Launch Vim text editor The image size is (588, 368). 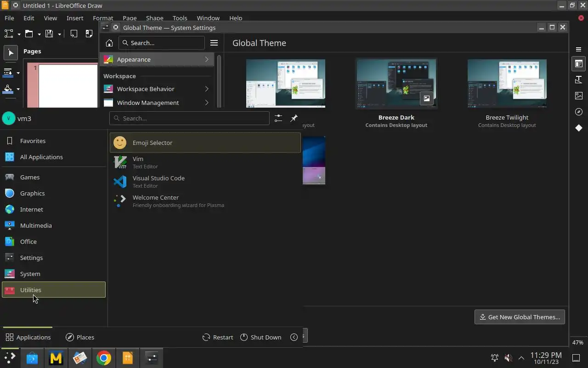click(205, 162)
